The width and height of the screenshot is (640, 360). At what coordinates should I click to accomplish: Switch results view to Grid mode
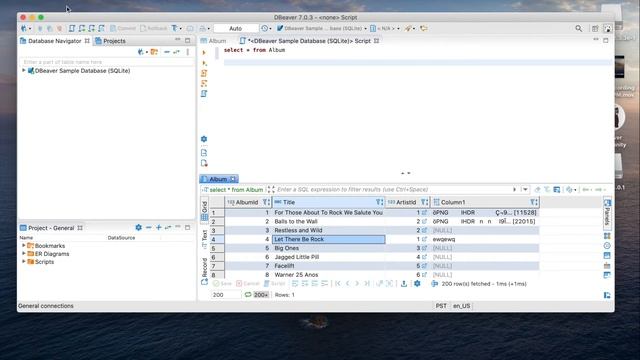204,211
